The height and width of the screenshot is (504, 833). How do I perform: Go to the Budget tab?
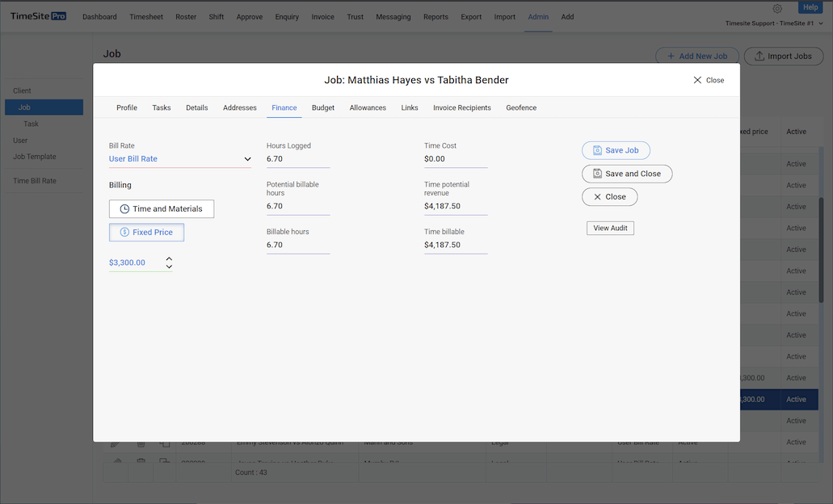[323, 107]
